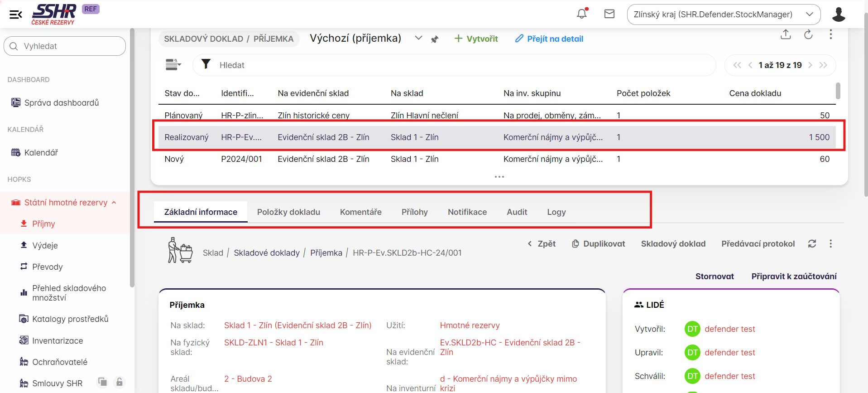Open the Audit tab
The height and width of the screenshot is (393, 868).
point(517,212)
